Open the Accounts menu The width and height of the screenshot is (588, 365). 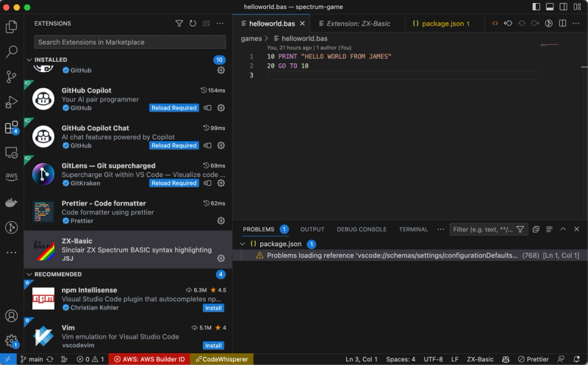11,316
